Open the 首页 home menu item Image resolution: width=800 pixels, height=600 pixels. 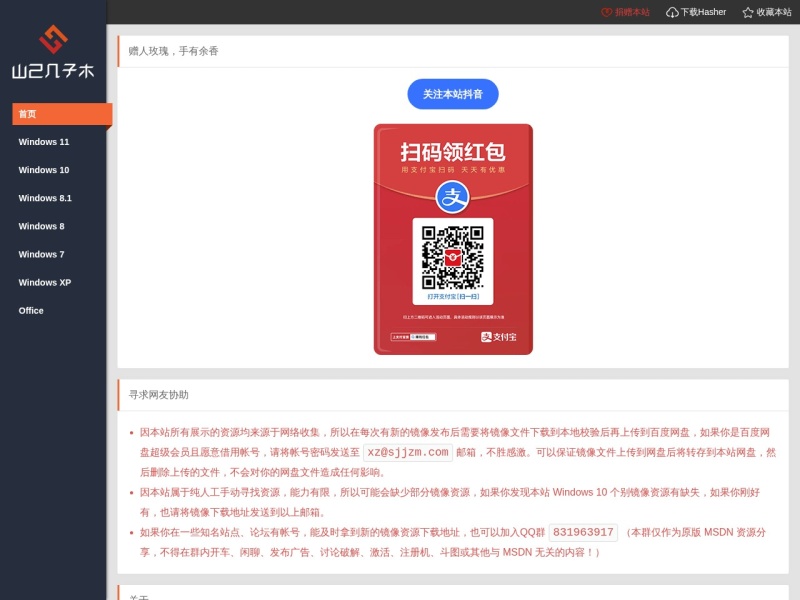pyautogui.click(x=62, y=114)
